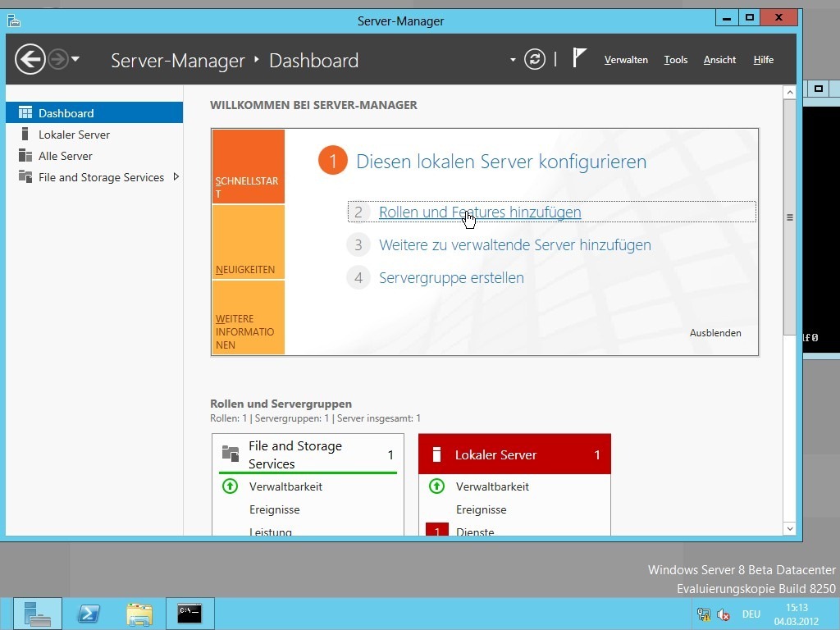Maximize the Server-Manager window
The image size is (840, 630).
tap(750, 18)
